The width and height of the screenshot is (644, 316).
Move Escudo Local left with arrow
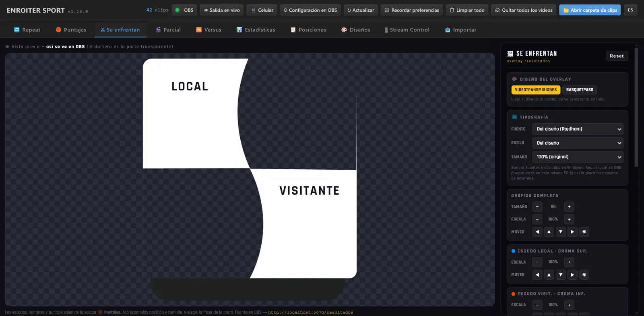tap(537, 275)
